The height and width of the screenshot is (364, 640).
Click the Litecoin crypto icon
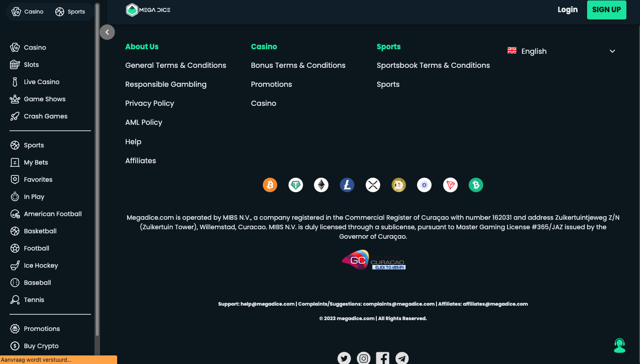347,185
